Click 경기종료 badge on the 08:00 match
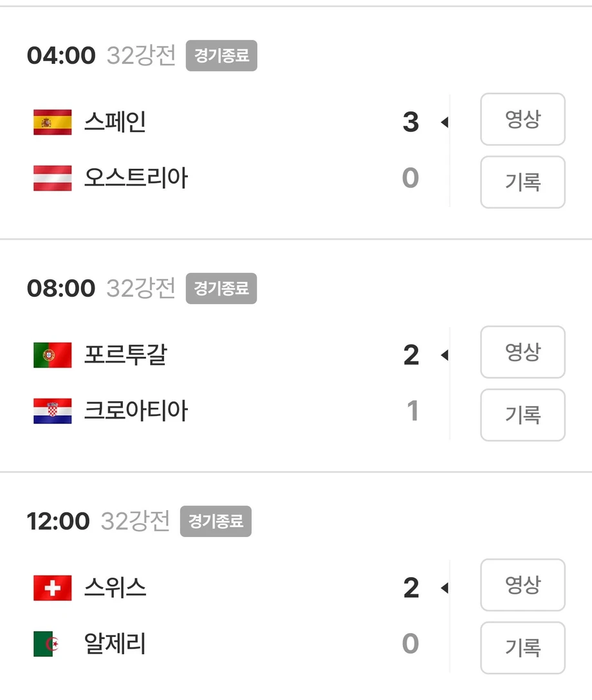592x700 pixels. point(221,289)
